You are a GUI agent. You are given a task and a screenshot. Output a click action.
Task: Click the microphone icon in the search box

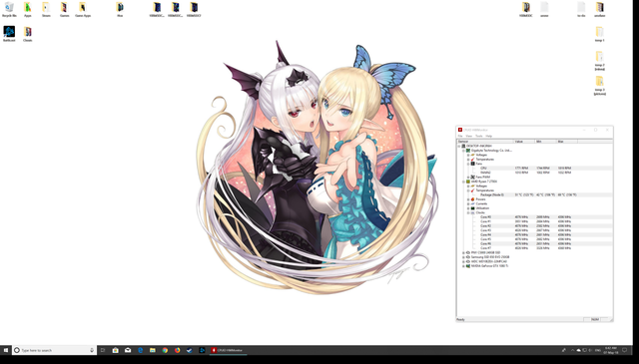pyautogui.click(x=92, y=350)
